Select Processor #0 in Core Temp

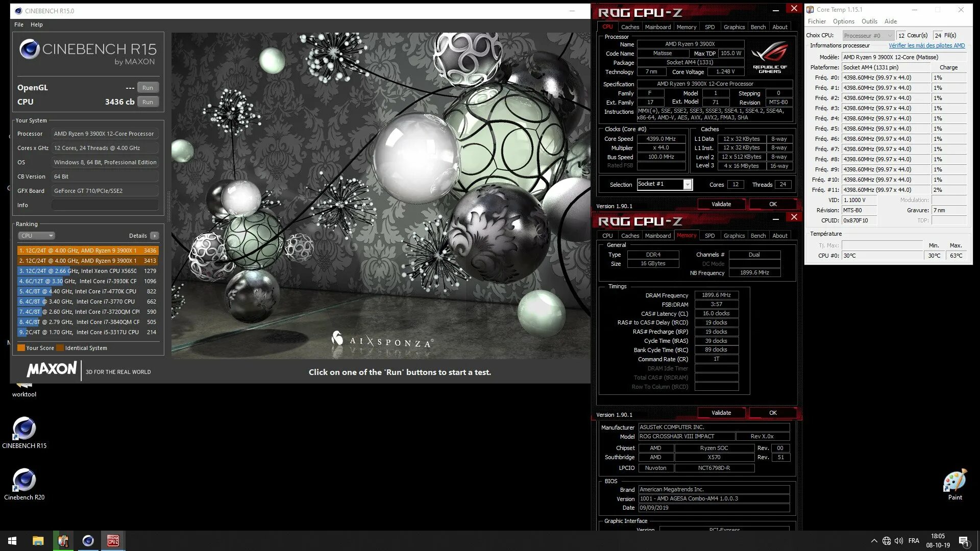(x=868, y=34)
